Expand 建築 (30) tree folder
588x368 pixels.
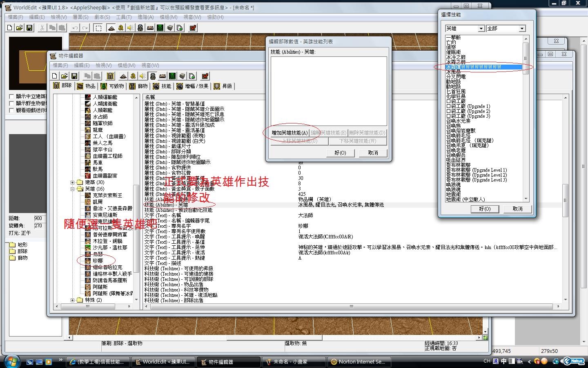coord(73,182)
